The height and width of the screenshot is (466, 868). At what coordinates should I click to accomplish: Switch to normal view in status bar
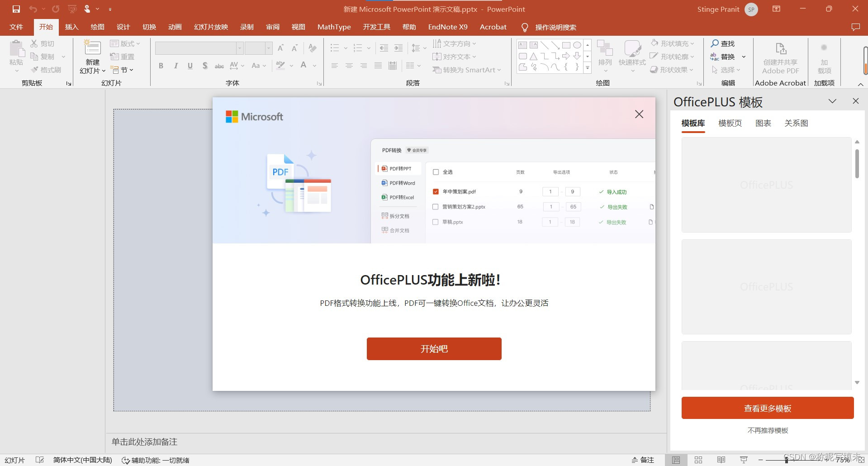pos(676,460)
